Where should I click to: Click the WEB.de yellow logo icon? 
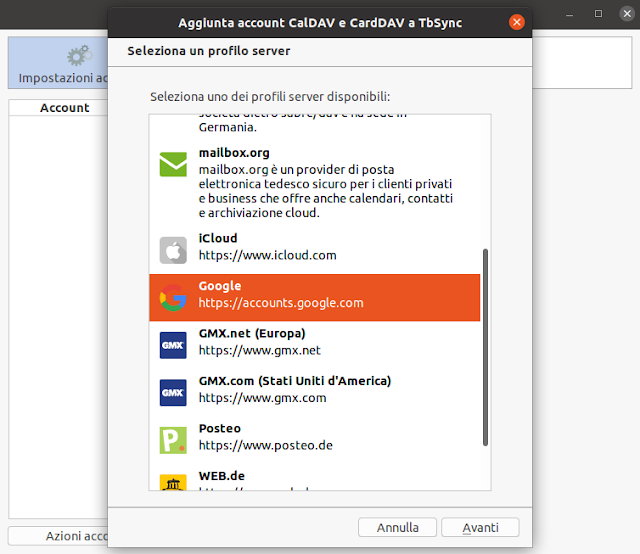(x=173, y=482)
